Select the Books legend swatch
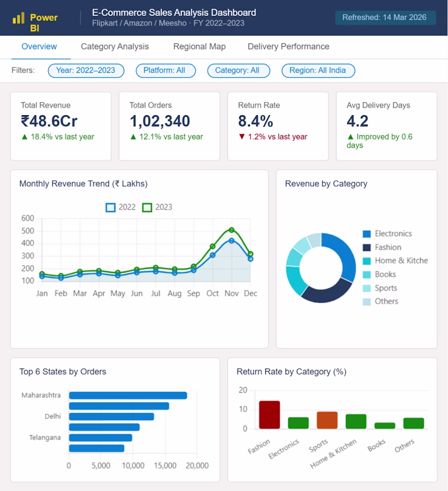The width and height of the screenshot is (448, 491). pos(367,275)
